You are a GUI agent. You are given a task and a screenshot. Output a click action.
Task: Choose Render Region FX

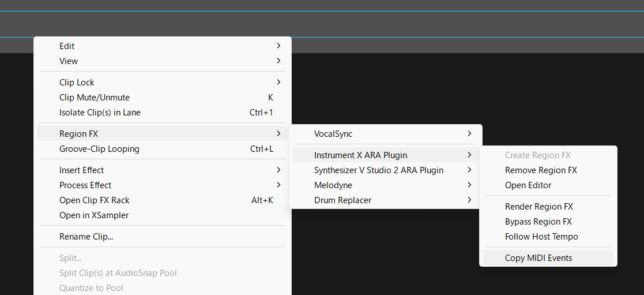pyautogui.click(x=548, y=207)
